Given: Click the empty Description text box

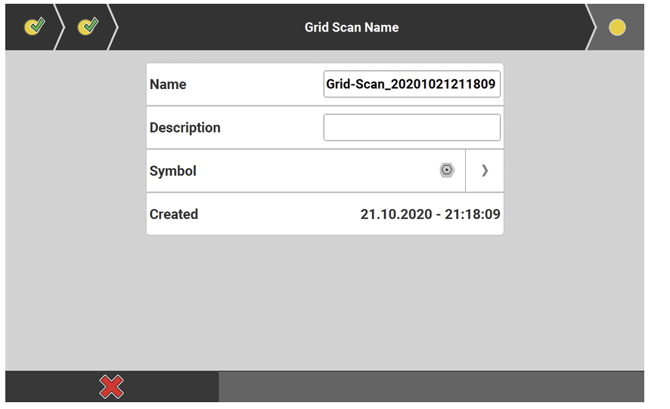Looking at the screenshot, I should coord(411,128).
